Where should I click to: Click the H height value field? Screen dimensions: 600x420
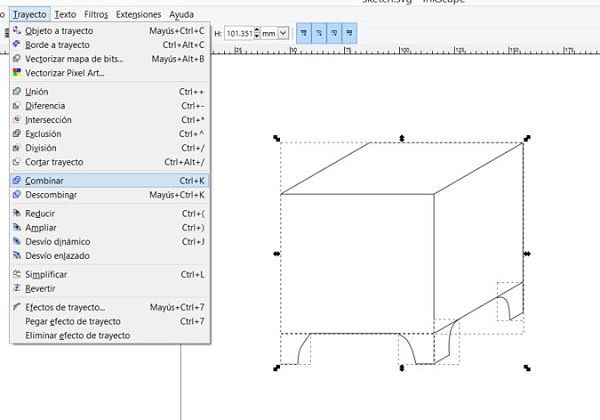pyautogui.click(x=239, y=33)
